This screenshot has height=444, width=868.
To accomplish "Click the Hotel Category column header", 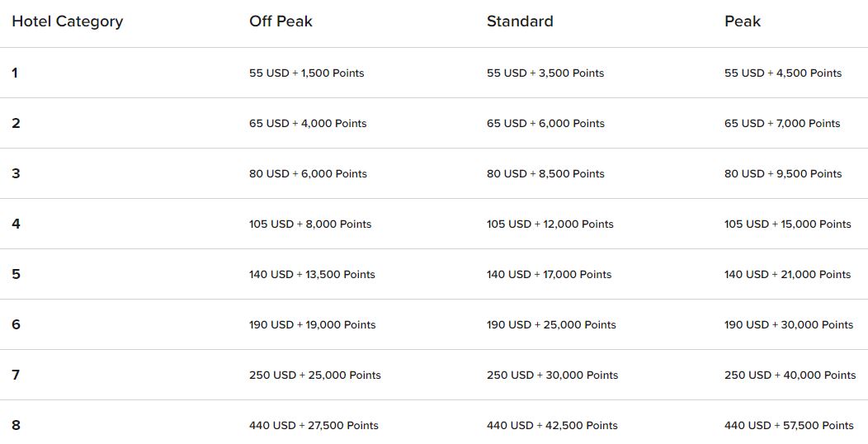I will point(67,21).
